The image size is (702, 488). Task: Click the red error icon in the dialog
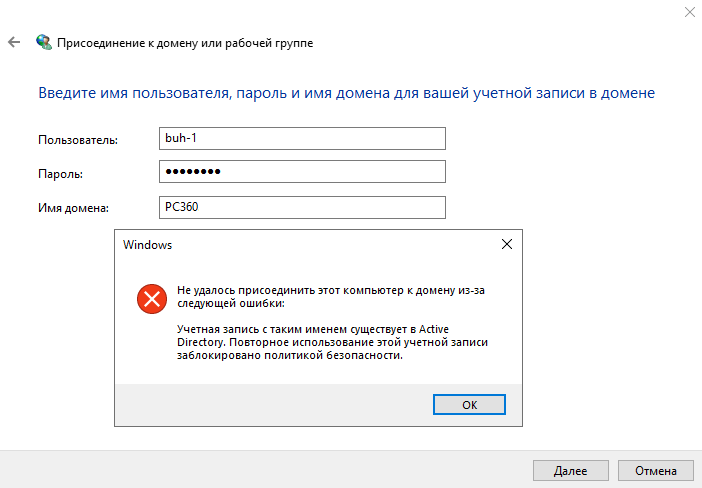(x=152, y=297)
